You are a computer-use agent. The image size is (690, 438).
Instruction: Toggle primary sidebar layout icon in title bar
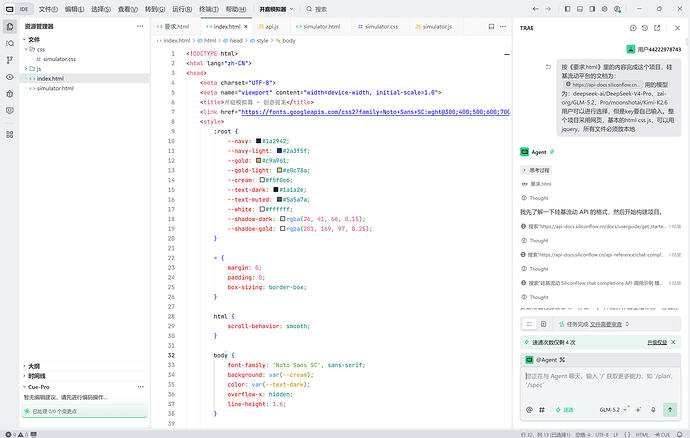(568, 9)
